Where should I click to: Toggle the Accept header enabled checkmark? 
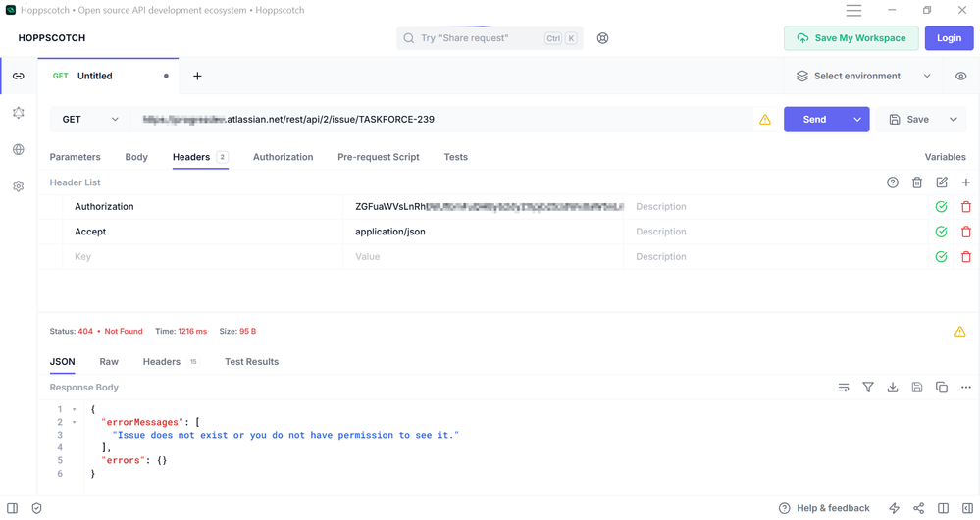pos(941,232)
